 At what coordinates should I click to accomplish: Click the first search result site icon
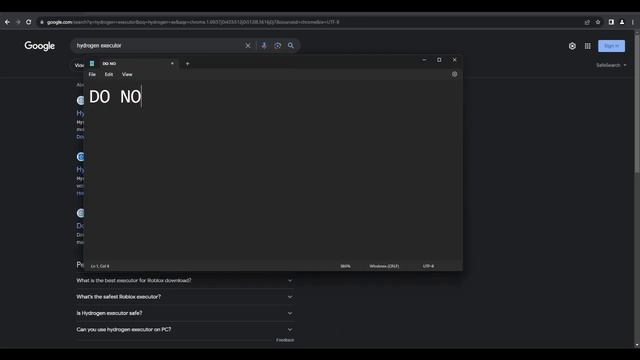point(80,100)
